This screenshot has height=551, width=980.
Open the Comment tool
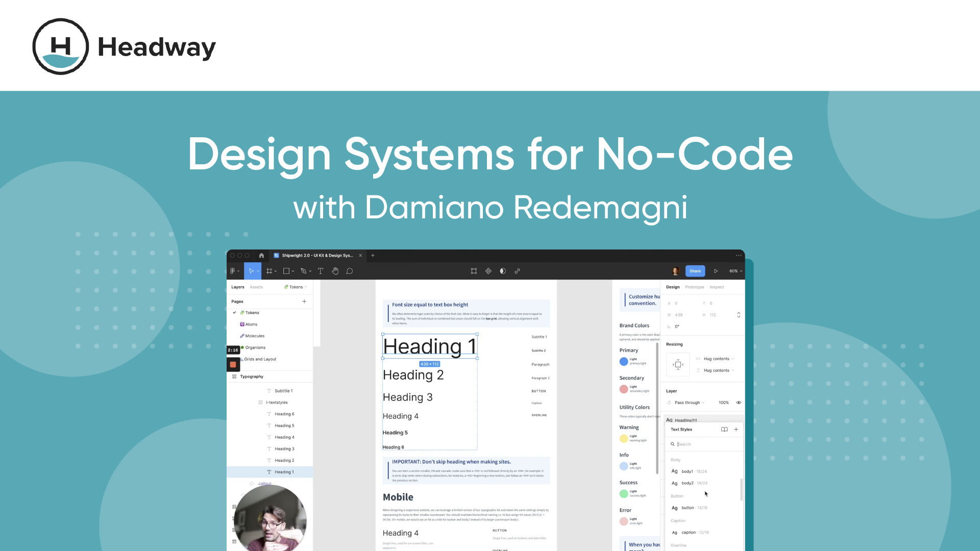coord(350,271)
